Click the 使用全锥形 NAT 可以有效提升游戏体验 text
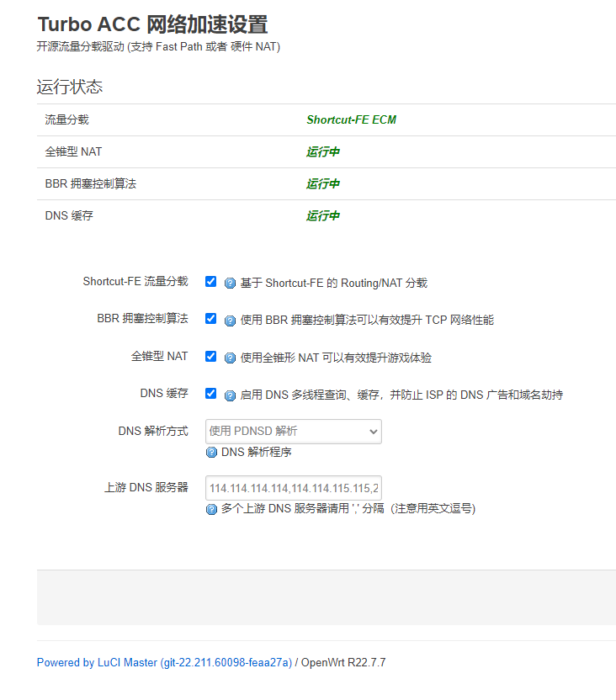Image resolution: width=616 pixels, height=700 pixels. coord(336,358)
